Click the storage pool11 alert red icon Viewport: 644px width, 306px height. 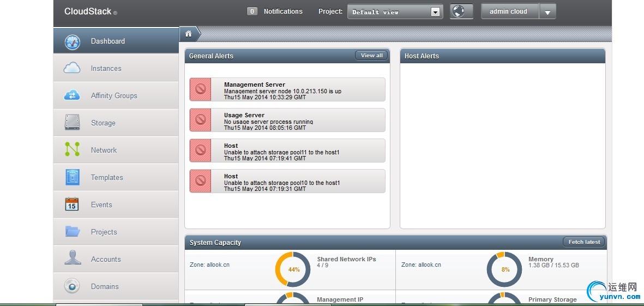[201, 150]
